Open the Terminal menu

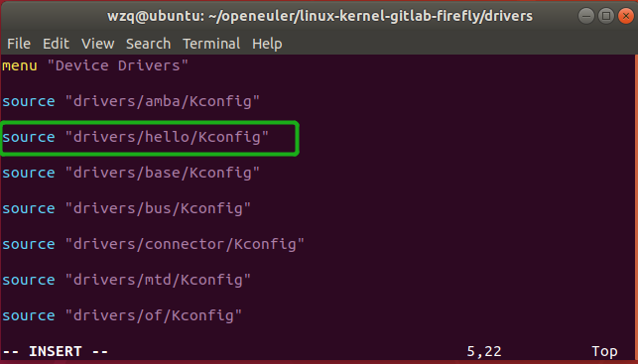211,44
